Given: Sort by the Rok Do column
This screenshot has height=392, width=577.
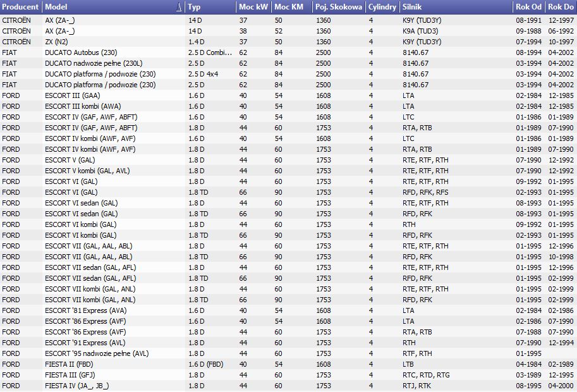Looking at the screenshot, I should [x=561, y=6].
